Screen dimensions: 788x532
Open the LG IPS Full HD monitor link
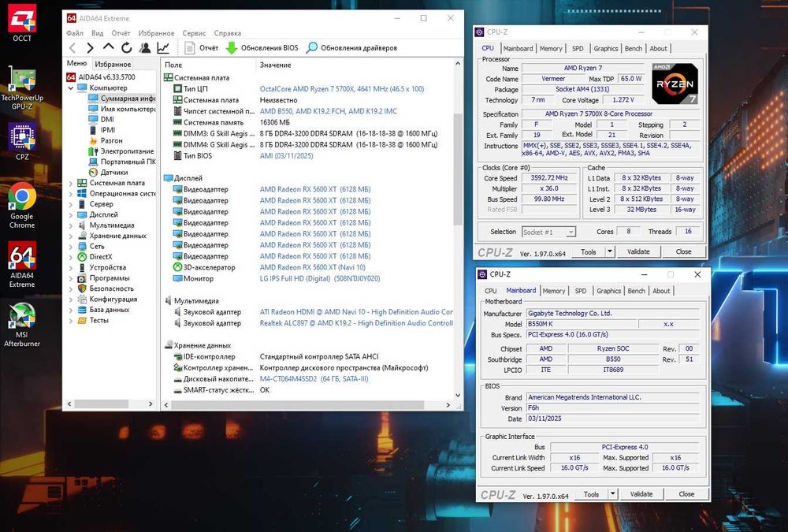coord(320,278)
